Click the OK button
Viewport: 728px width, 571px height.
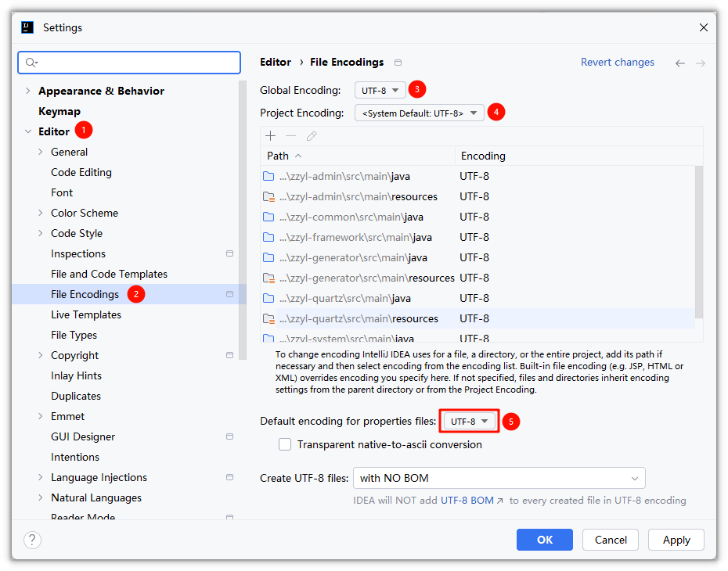[x=545, y=540]
